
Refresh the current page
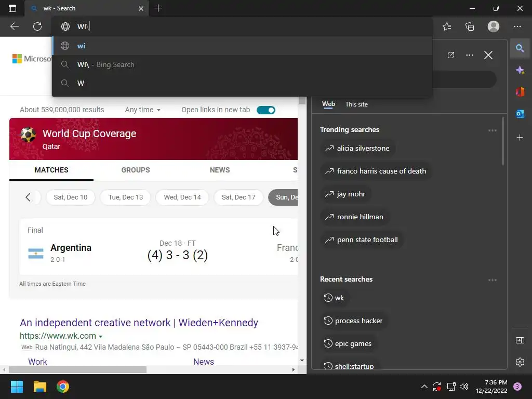pos(37,26)
